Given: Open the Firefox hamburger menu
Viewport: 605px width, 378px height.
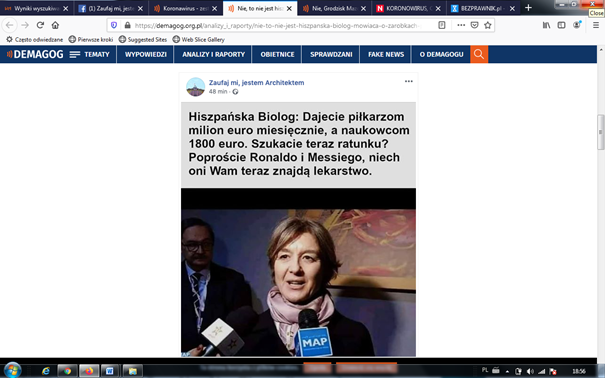Looking at the screenshot, I should click(x=596, y=25).
